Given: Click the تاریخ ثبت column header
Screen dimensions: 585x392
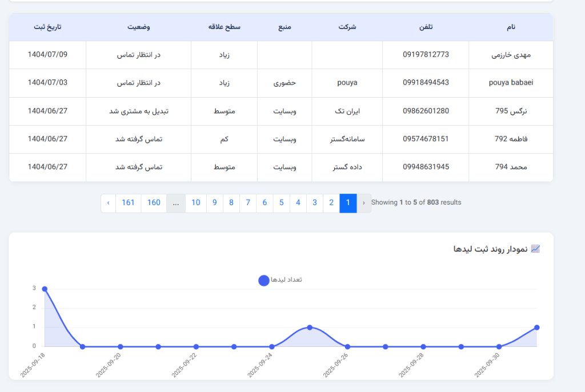Looking at the screenshot, I should 47,27.
